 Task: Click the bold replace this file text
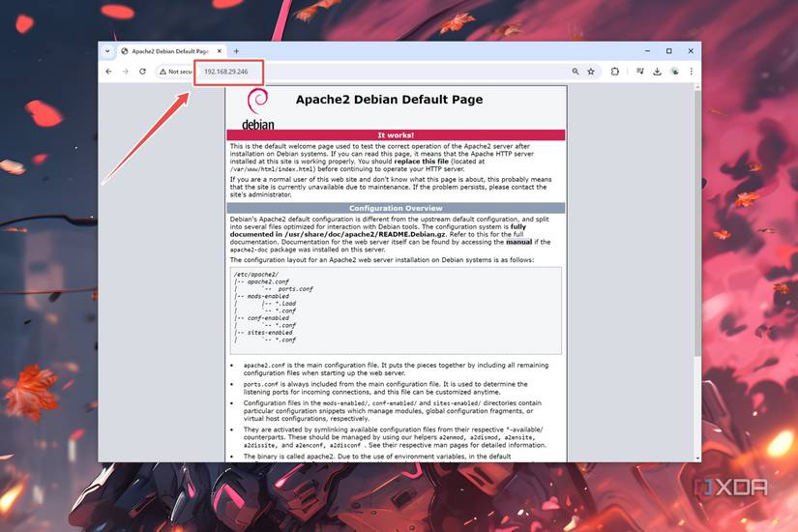click(x=422, y=162)
